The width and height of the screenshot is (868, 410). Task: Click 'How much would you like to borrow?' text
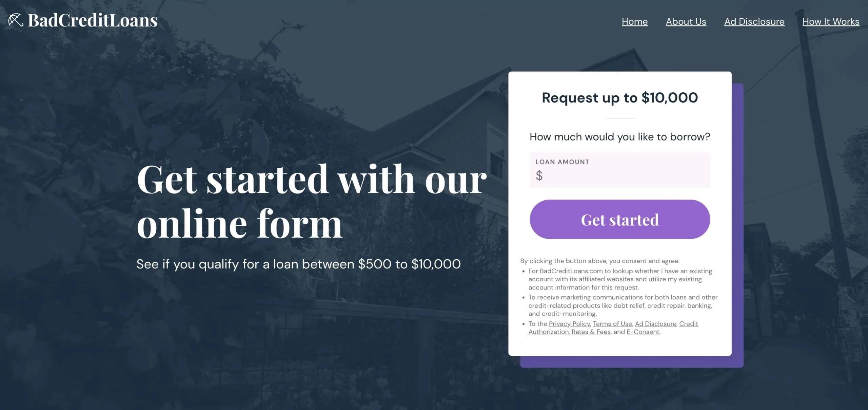(x=620, y=137)
